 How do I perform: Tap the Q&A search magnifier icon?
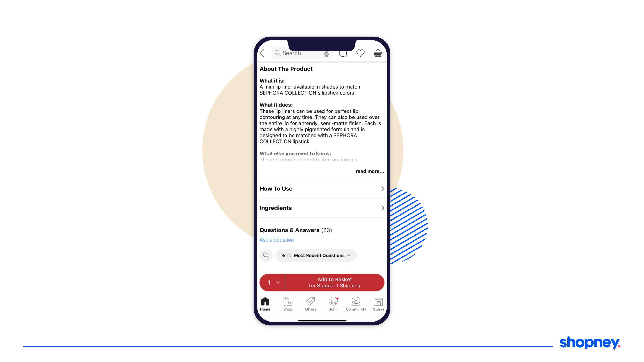click(266, 255)
